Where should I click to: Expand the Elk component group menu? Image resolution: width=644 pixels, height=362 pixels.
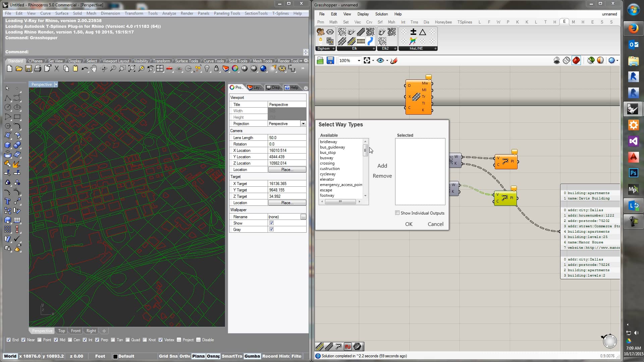point(373,49)
